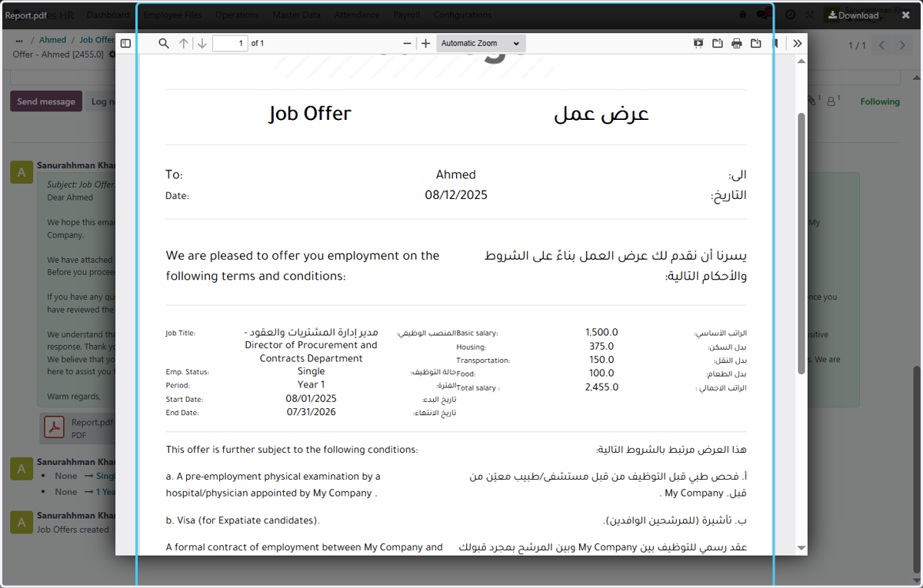This screenshot has width=923, height=588.
Task: Click the end date '07/31/2026'
Action: pos(311,412)
